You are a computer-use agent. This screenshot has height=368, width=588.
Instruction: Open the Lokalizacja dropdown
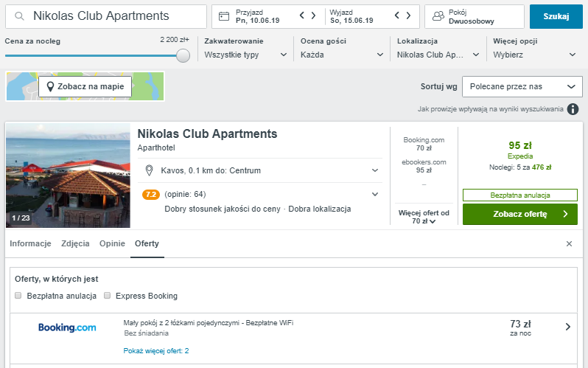(x=438, y=55)
